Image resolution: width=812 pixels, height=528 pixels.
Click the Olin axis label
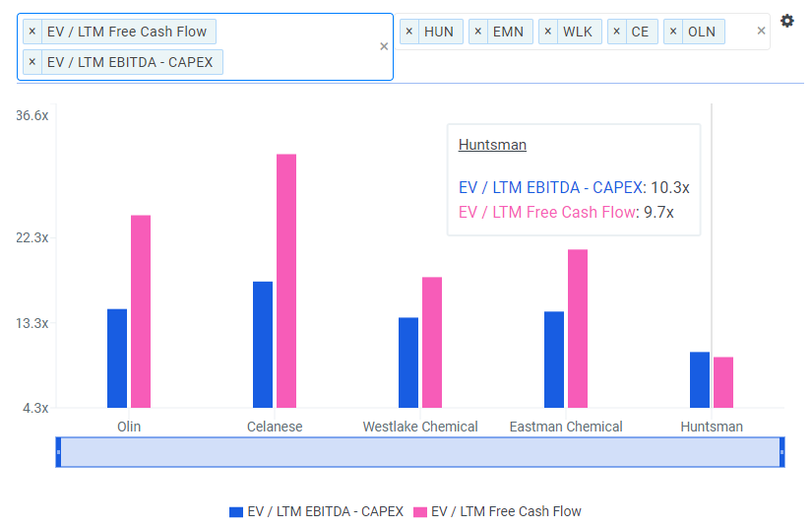pos(129,427)
